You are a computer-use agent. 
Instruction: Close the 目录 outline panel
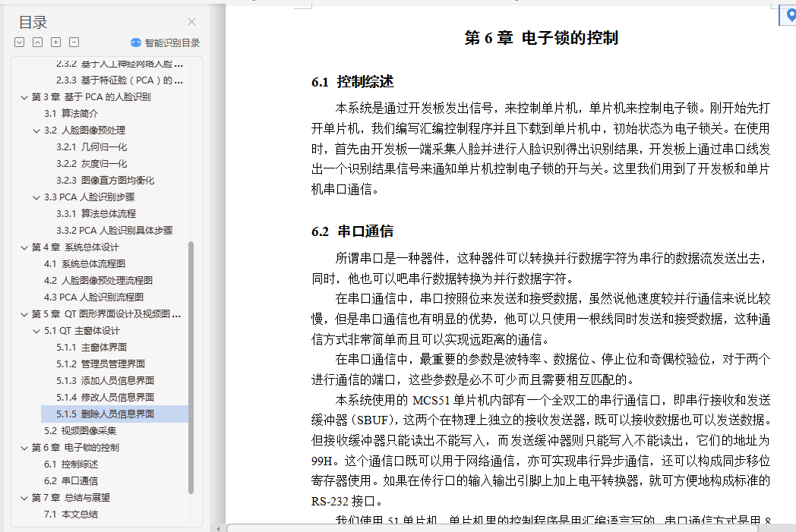(x=191, y=21)
